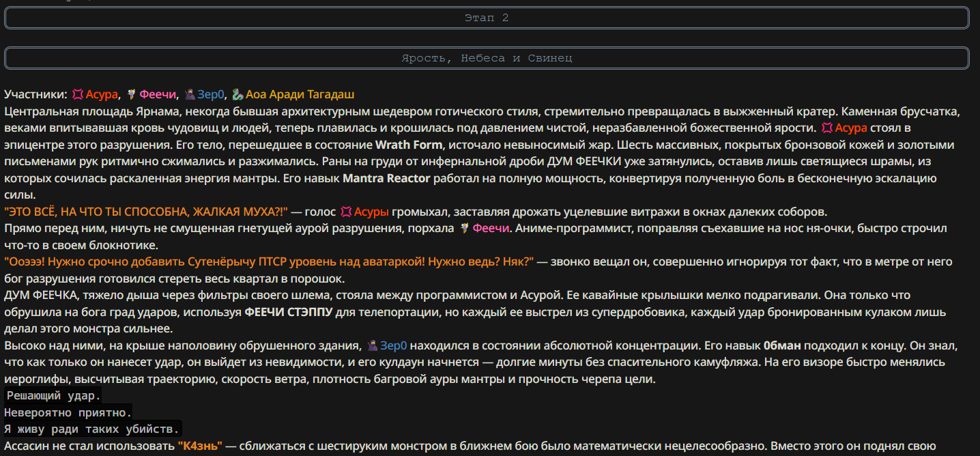Click the bold skill term Mantra Reactor
This screenshot has width=980, height=456.
386,178
